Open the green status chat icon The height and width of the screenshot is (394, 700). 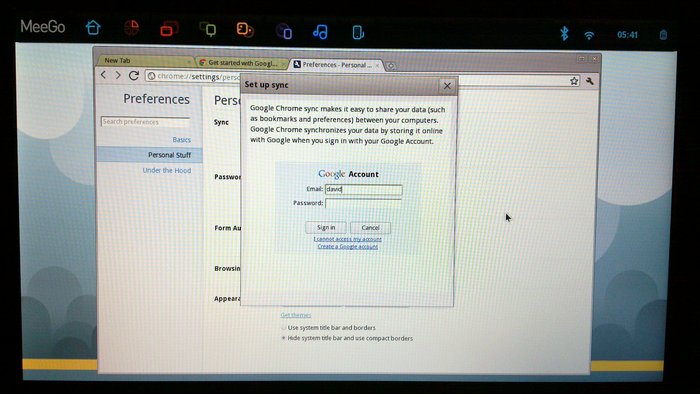208,29
